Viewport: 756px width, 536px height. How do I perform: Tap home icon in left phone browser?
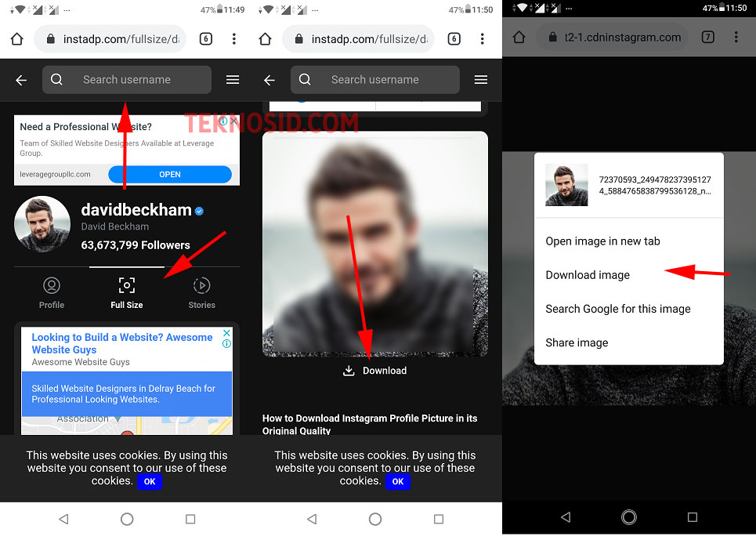tap(17, 38)
